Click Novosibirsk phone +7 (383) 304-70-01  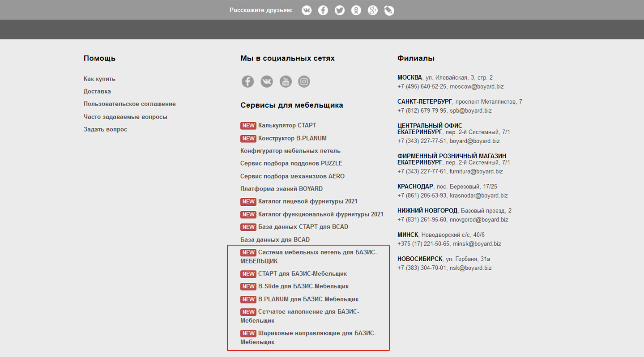point(422,268)
